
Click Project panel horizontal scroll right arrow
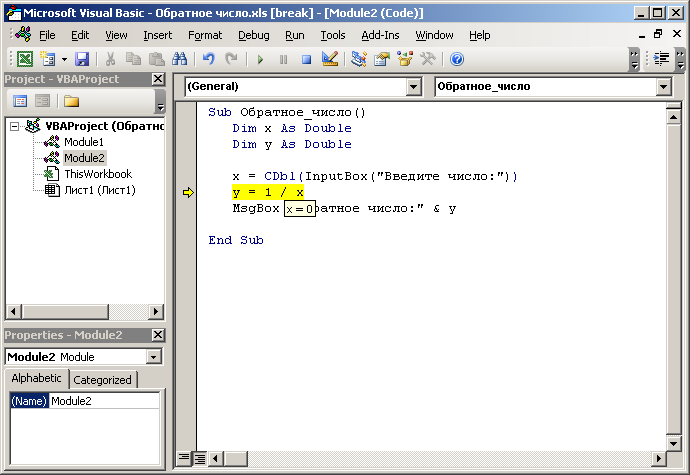(x=155, y=311)
